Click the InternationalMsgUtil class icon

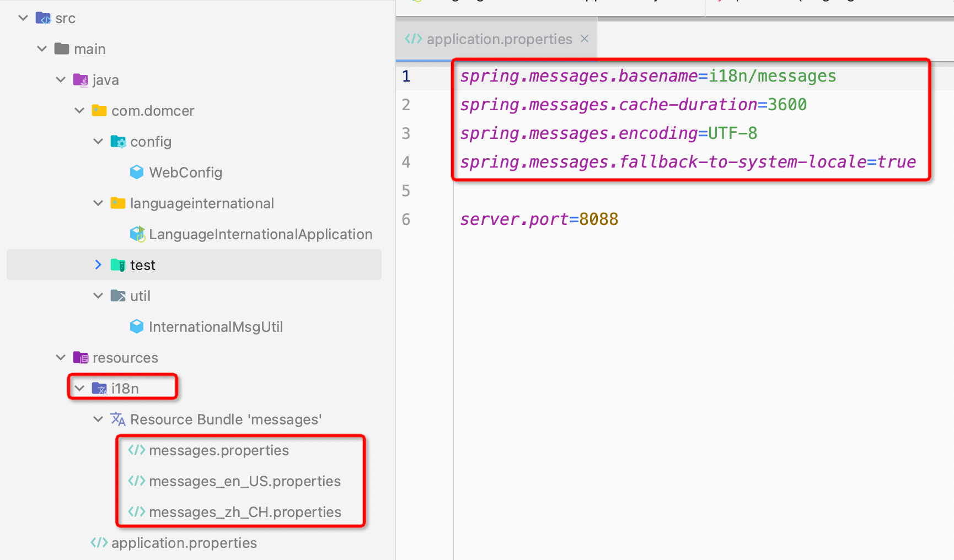click(137, 327)
